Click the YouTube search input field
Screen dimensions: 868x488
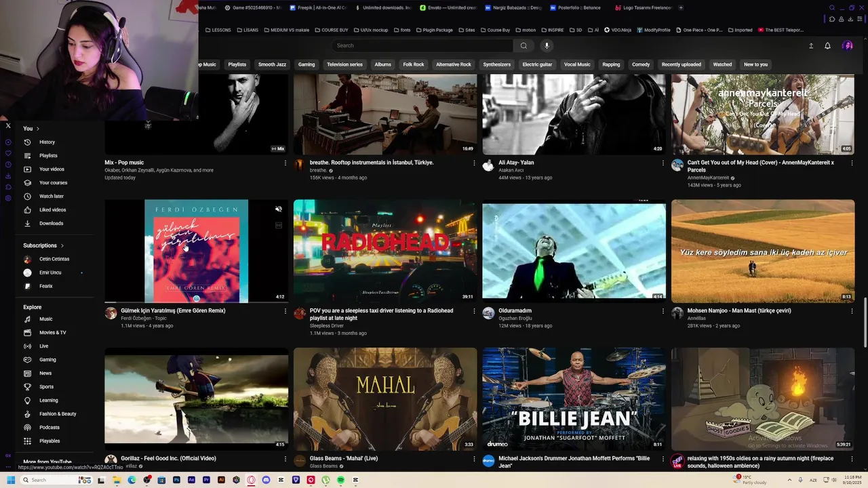pyautogui.click(x=422, y=45)
